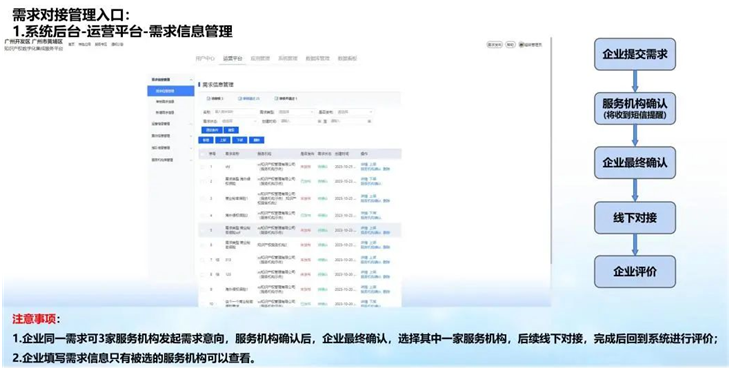Screen dimensions: 731x368
Task: Select highlighted 需求信息管理 sidebar item
Action: tap(171, 91)
